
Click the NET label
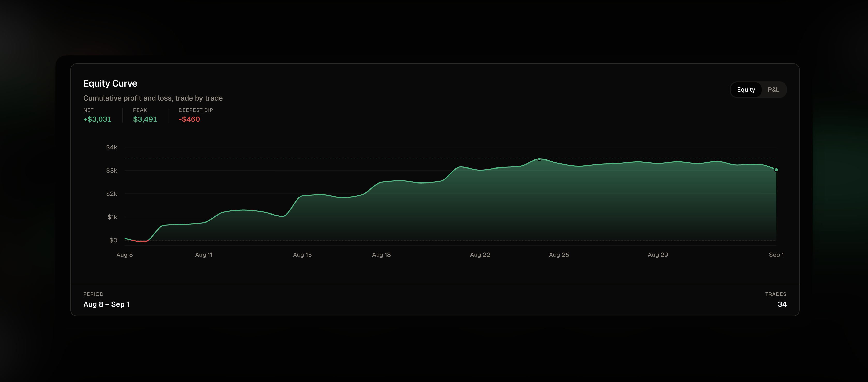tap(88, 110)
